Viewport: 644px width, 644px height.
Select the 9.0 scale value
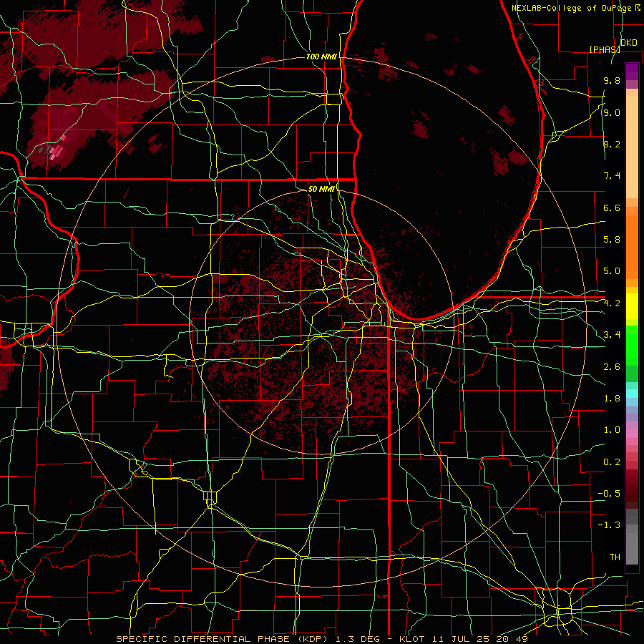point(612,112)
